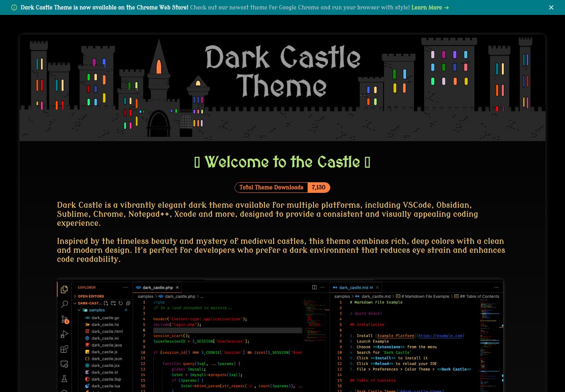The height and width of the screenshot is (392, 565).
Task: Open the Testing flask icon
Action: 64,379
